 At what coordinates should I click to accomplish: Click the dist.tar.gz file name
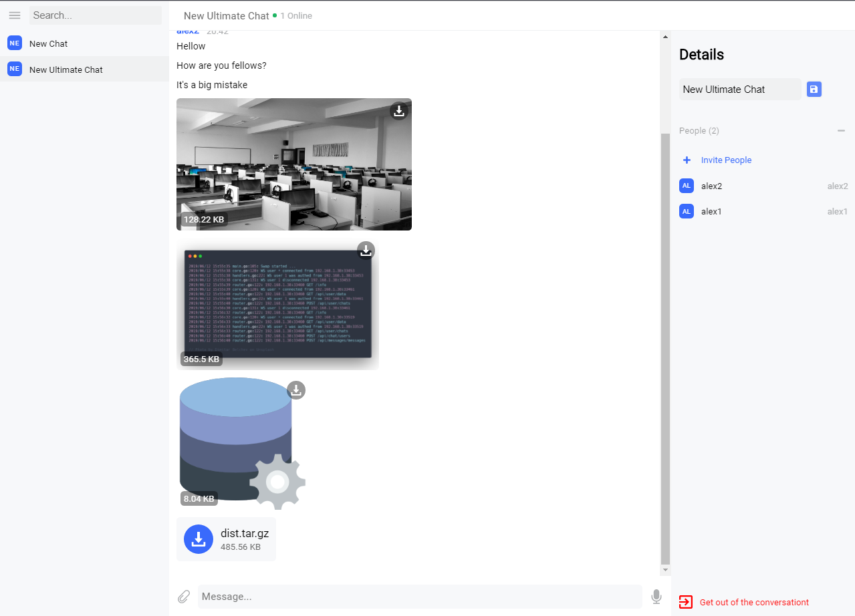point(245,532)
